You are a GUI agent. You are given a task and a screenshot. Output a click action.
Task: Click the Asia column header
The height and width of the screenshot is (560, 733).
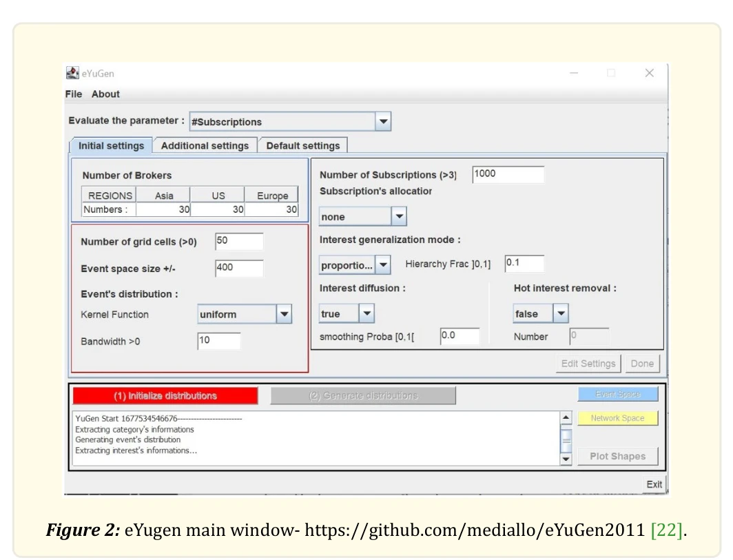point(164,196)
